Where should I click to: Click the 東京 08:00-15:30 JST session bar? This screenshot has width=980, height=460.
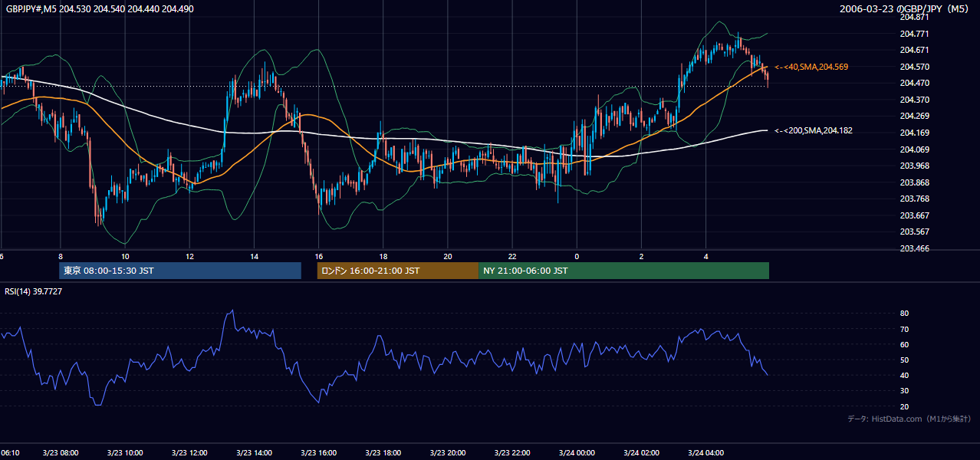(180, 271)
